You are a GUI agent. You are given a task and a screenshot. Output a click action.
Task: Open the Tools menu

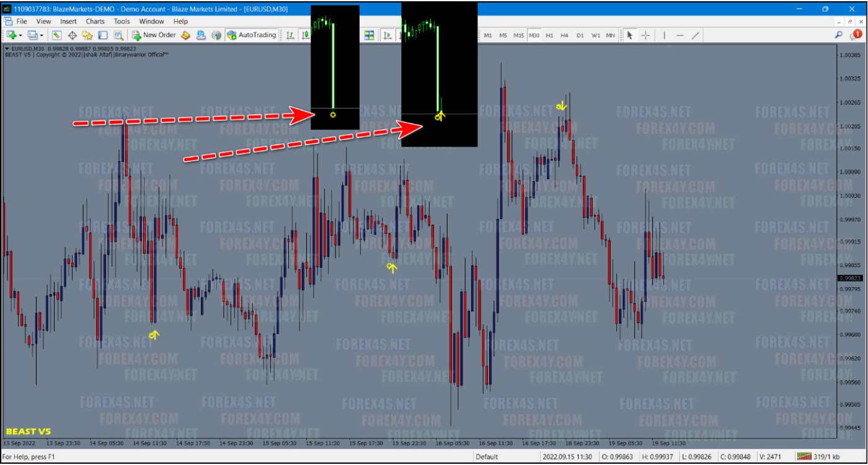click(122, 21)
